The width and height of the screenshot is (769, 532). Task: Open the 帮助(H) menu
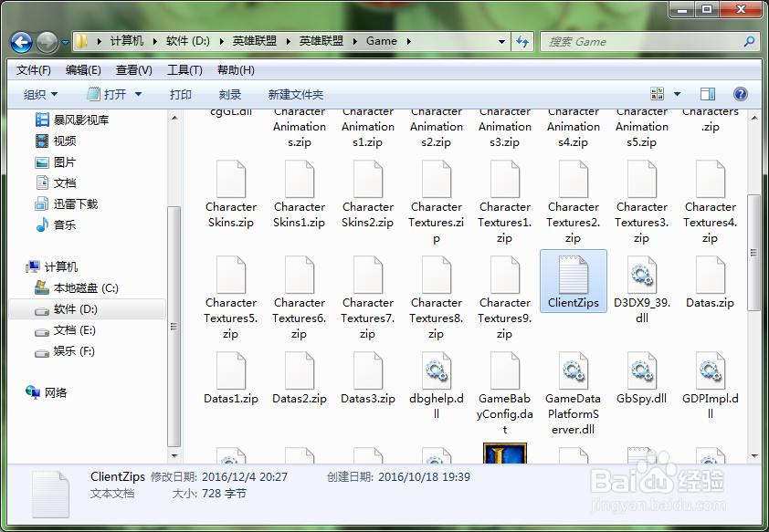coord(236,70)
